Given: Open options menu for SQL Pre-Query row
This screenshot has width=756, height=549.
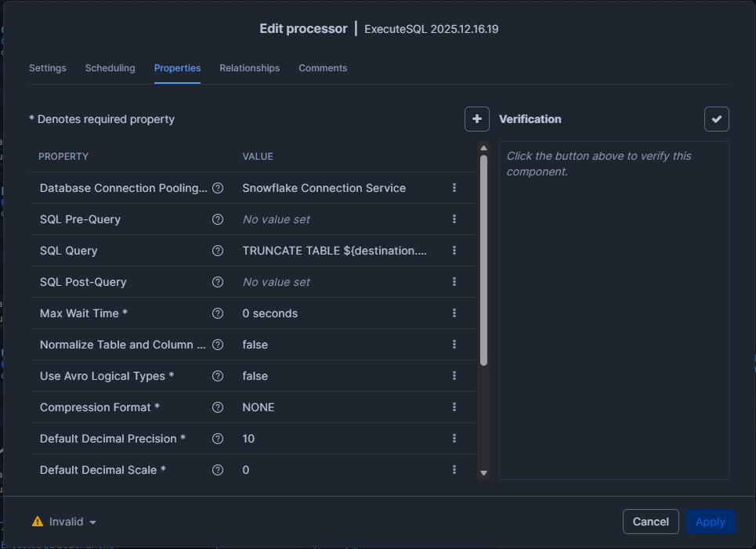Looking at the screenshot, I should click(454, 219).
